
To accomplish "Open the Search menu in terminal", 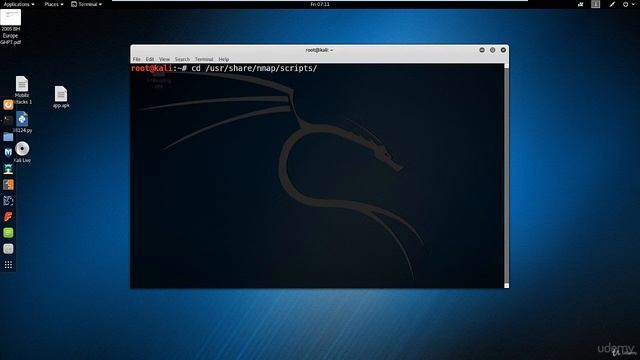I will [x=182, y=59].
